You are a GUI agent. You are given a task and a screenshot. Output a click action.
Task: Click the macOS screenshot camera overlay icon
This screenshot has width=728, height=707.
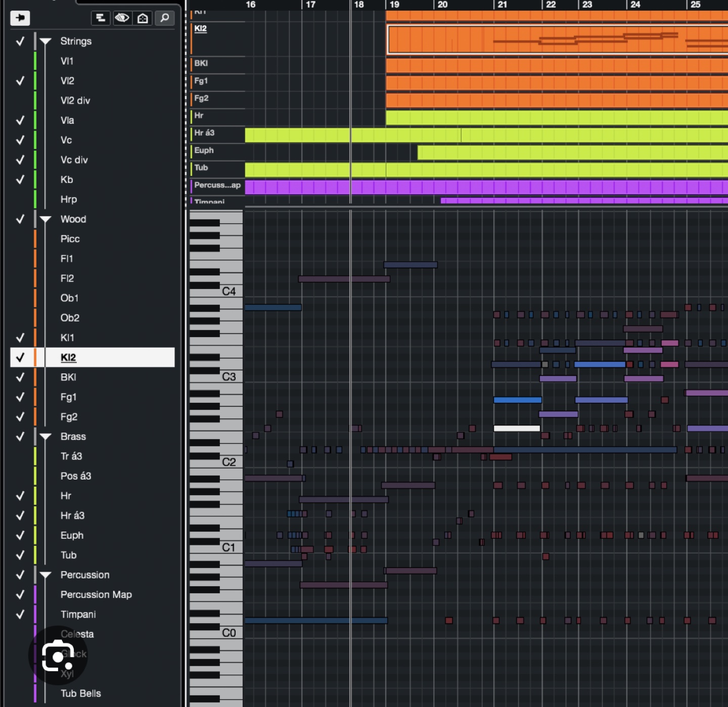click(x=57, y=655)
